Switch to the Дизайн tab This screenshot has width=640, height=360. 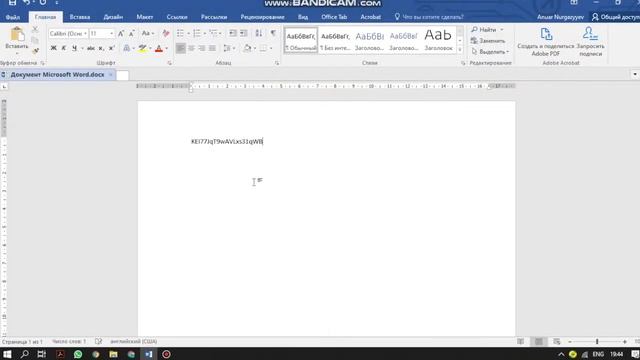click(113, 17)
